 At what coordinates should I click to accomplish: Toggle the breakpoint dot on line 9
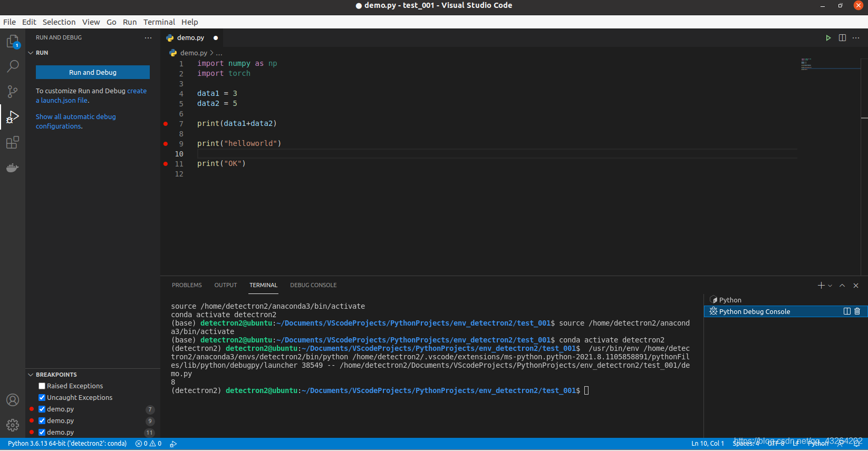point(166,144)
